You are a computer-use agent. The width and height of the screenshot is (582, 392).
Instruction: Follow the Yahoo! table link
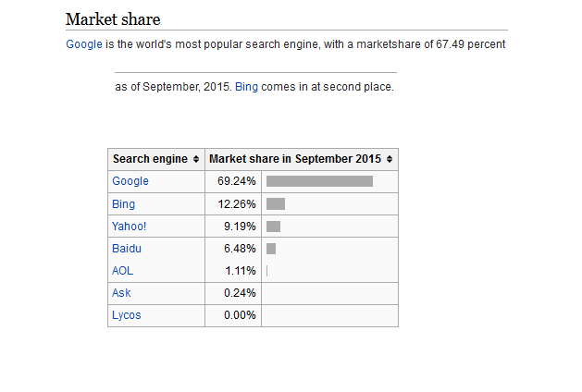coord(130,227)
